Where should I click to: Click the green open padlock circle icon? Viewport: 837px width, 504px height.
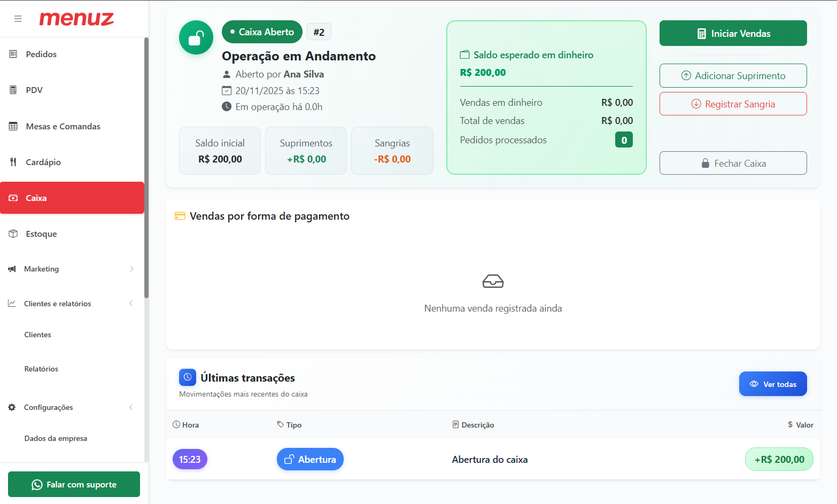(196, 37)
